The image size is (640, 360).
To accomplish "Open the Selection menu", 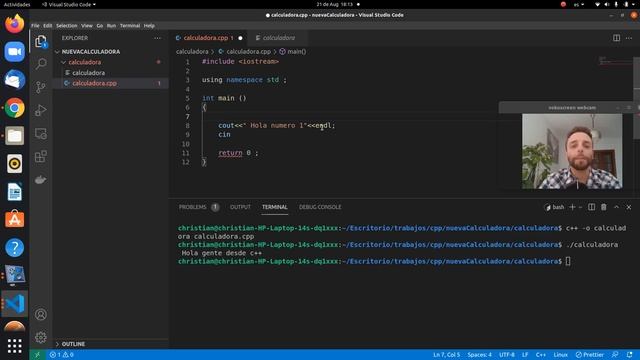I will (x=67, y=26).
